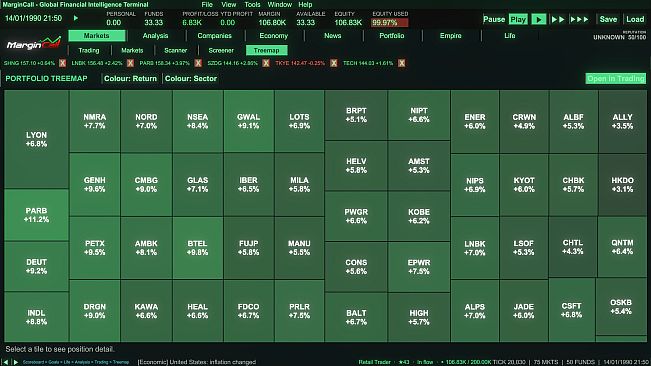Click the Equity Used 99.97% indicator
Viewport: 651px width, 366px height.
(389, 22)
